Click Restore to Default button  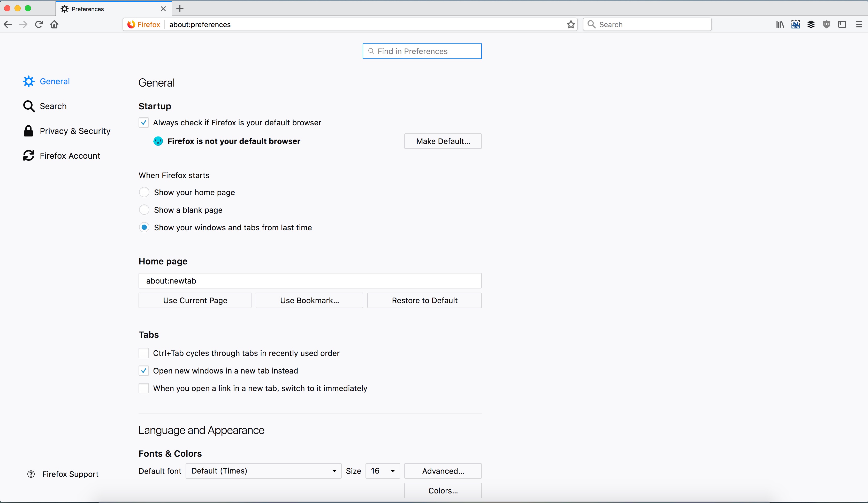pyautogui.click(x=424, y=300)
